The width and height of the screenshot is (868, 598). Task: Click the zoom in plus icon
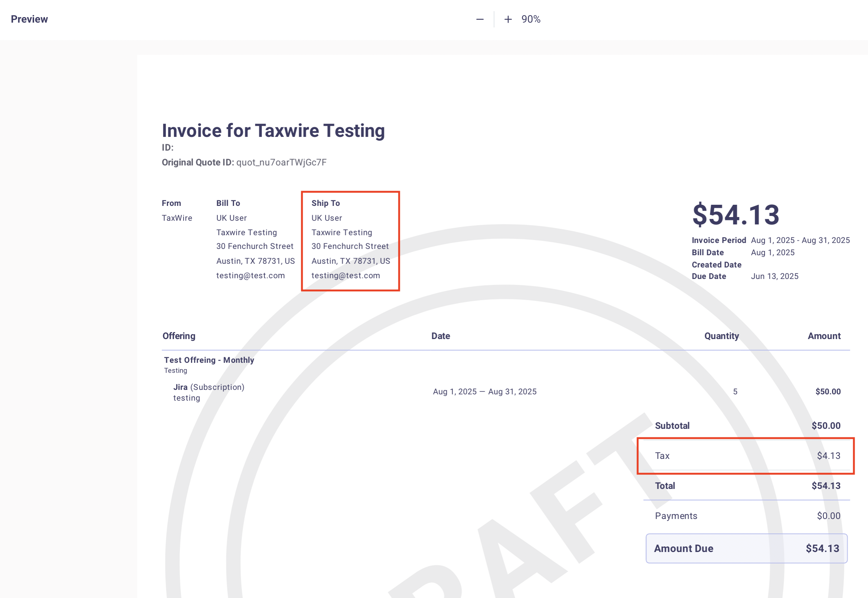[x=507, y=19]
